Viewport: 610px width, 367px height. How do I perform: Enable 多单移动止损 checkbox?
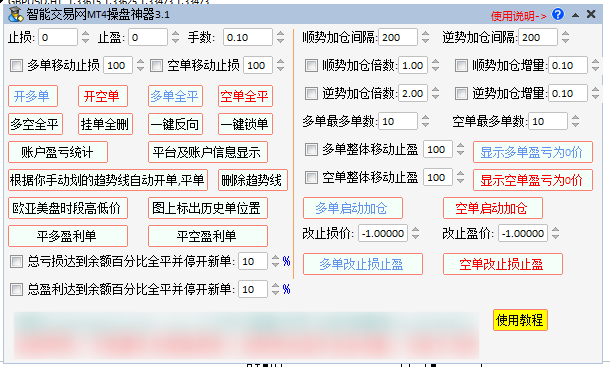coord(16,65)
